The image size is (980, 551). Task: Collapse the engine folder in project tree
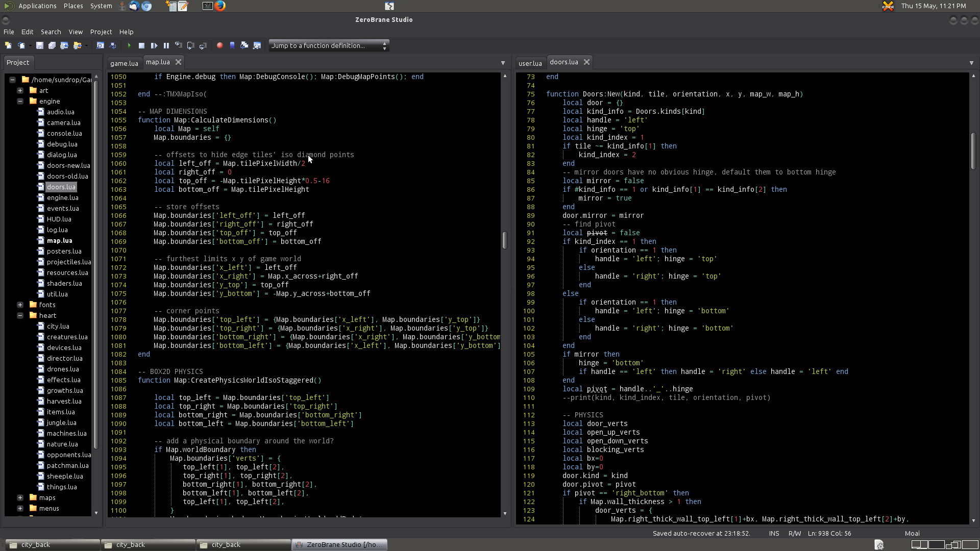[20, 102]
